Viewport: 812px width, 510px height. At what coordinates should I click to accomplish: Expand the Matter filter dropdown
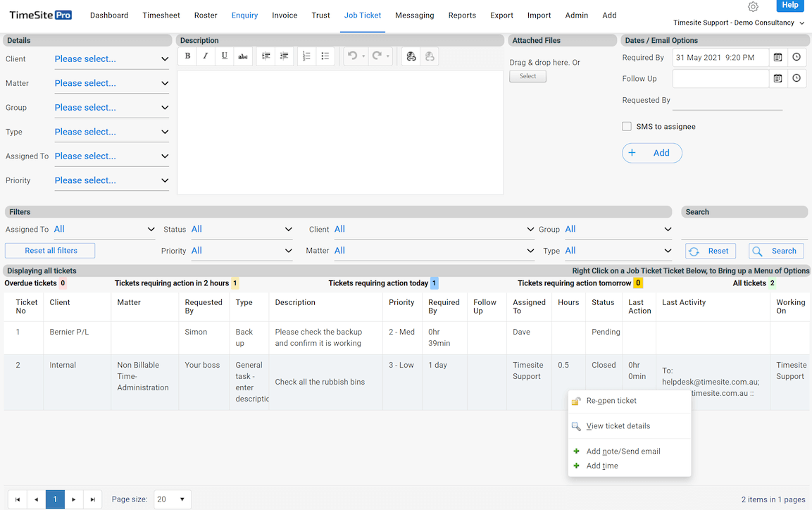pyautogui.click(x=434, y=251)
